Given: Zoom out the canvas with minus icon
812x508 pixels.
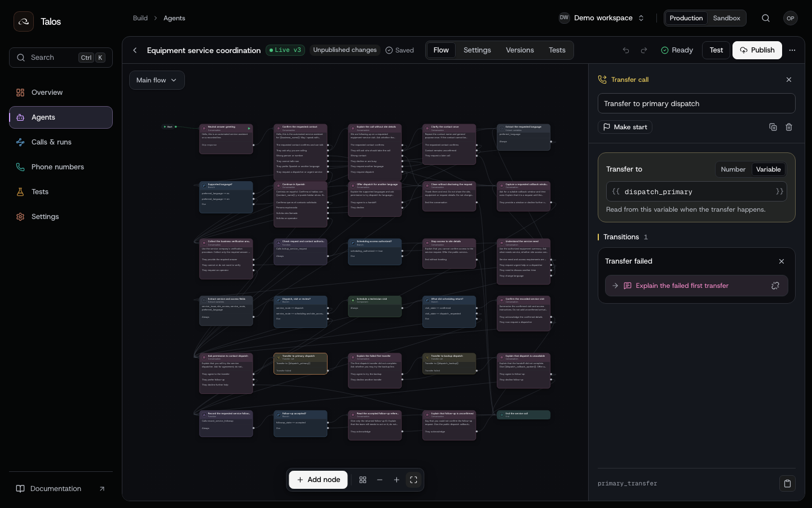Looking at the screenshot, I should tap(379, 480).
